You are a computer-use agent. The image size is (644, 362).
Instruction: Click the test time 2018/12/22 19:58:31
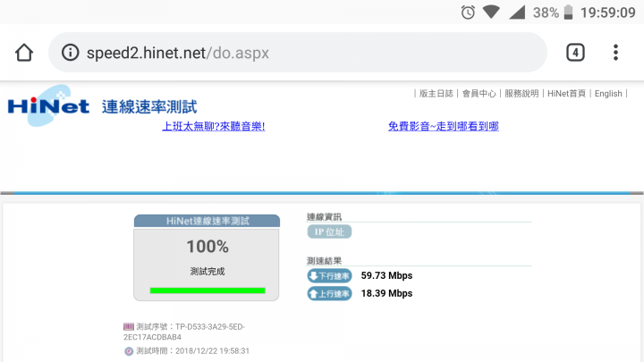pyautogui.click(x=212, y=351)
